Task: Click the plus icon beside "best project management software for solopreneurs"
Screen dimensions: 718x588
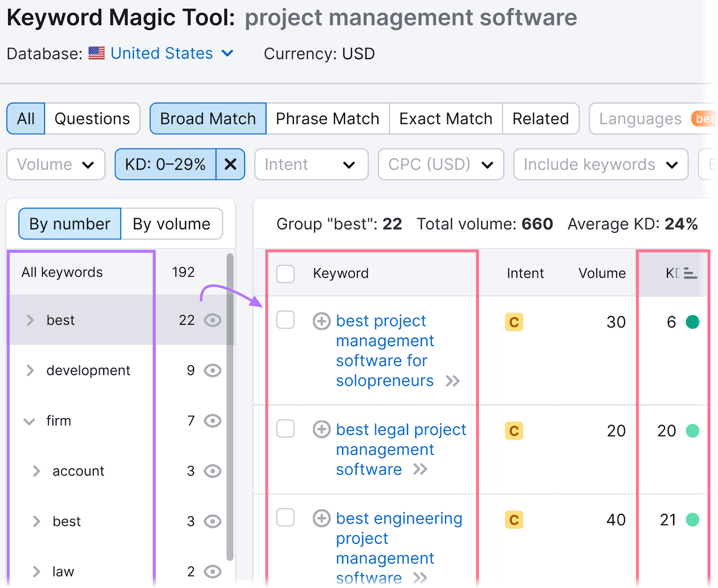Action: click(x=321, y=321)
